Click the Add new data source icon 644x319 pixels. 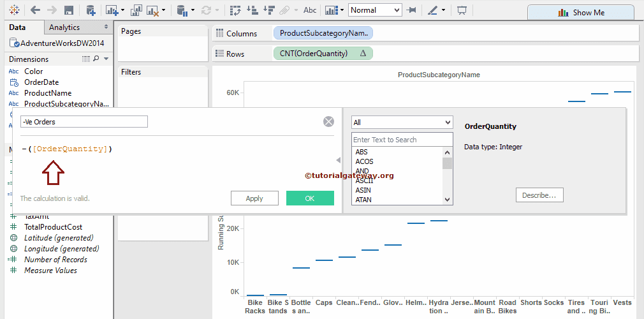(91, 10)
